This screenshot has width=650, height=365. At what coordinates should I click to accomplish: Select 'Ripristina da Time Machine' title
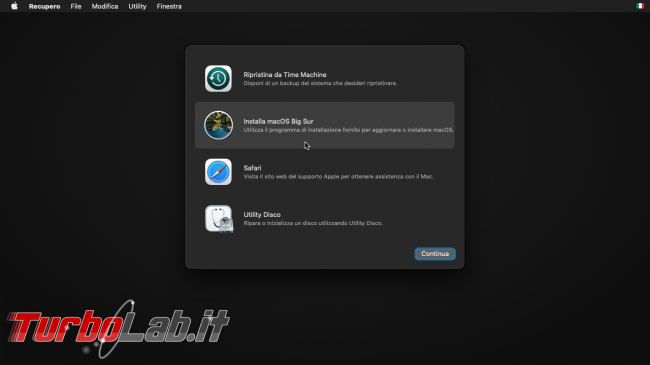click(x=285, y=75)
